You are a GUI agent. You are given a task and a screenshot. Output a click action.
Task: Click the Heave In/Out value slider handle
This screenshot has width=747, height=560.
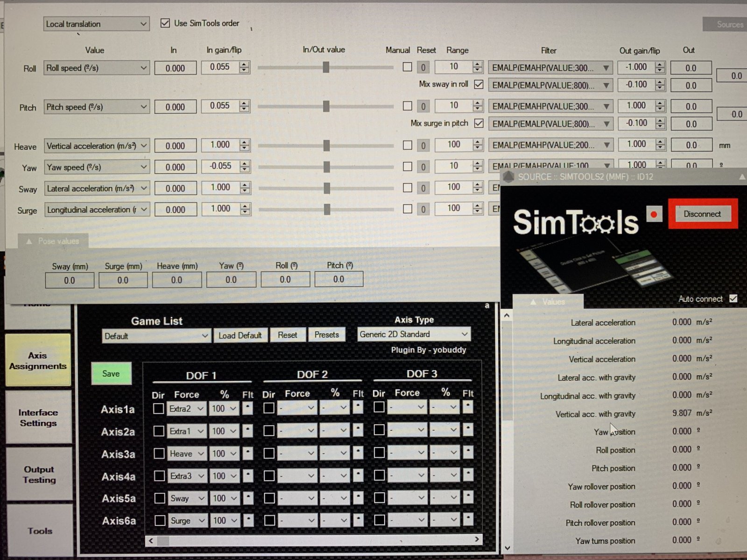tap(326, 146)
